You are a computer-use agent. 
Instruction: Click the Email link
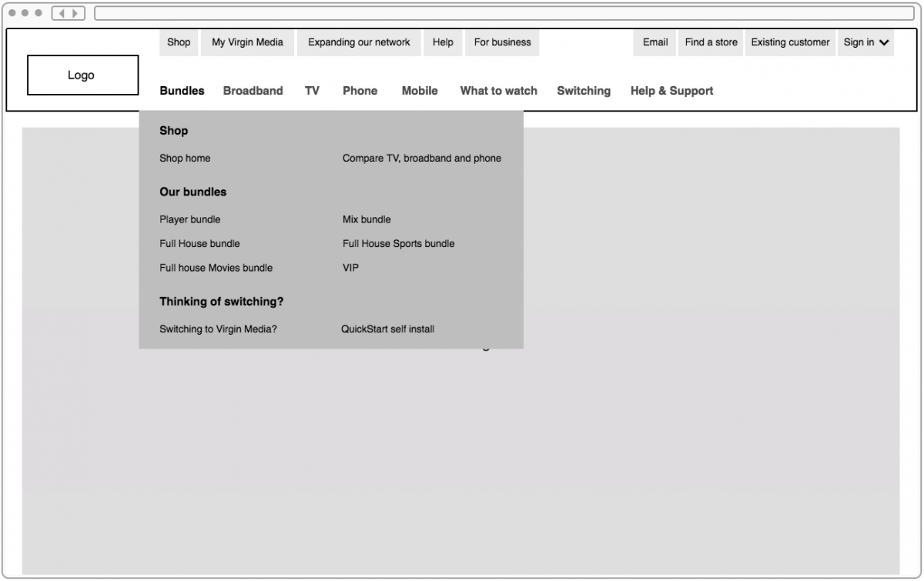[654, 42]
